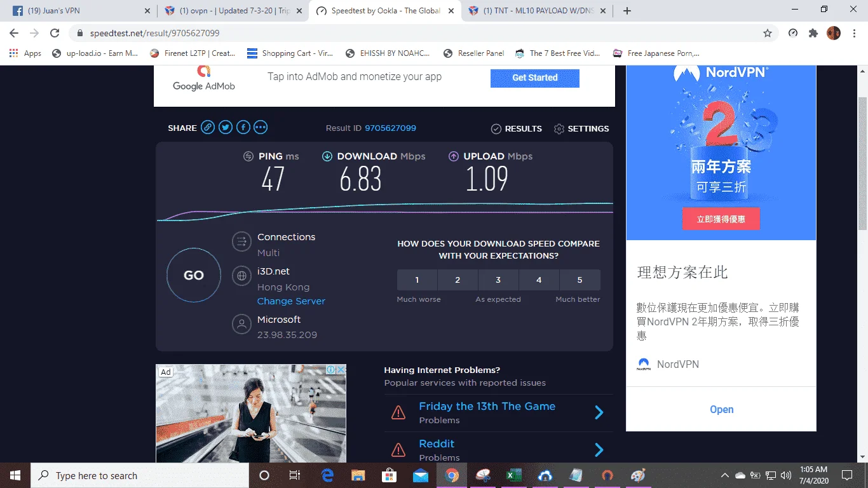Open the Apps bookmarks shortcut
Screen dimensions: 868x488
pyautogui.click(x=26, y=53)
